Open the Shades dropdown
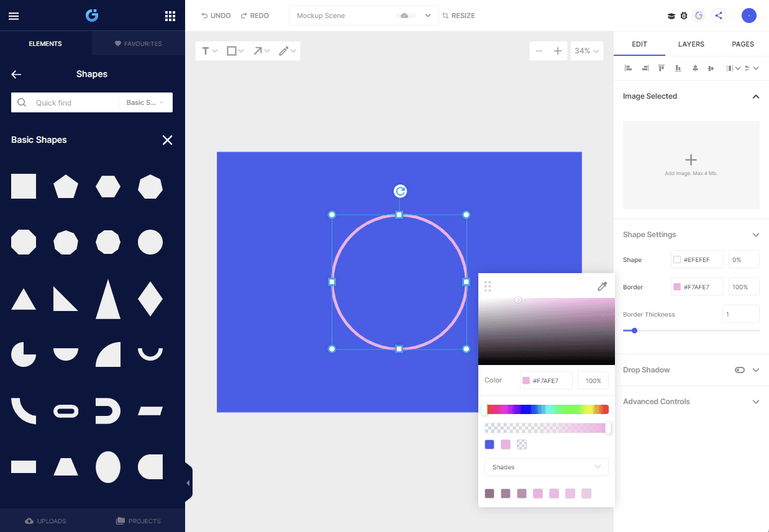Screen dimensions: 769x532 pyautogui.click(x=547, y=467)
